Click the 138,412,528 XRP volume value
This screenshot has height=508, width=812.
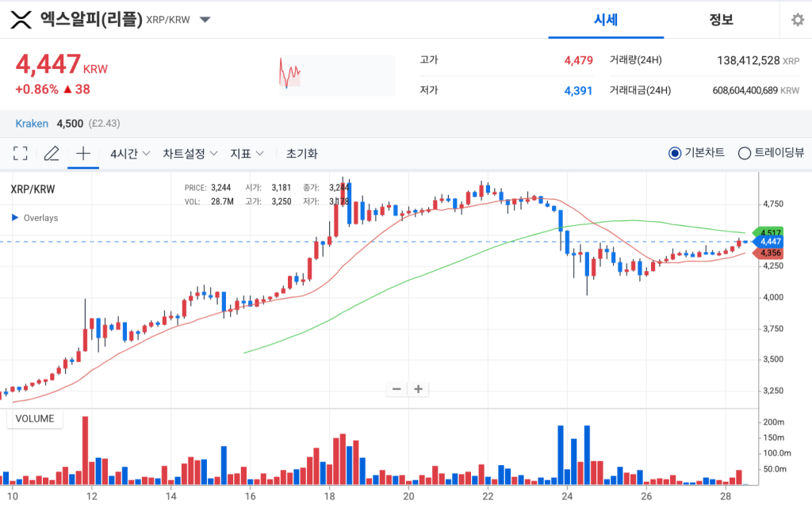(757, 60)
